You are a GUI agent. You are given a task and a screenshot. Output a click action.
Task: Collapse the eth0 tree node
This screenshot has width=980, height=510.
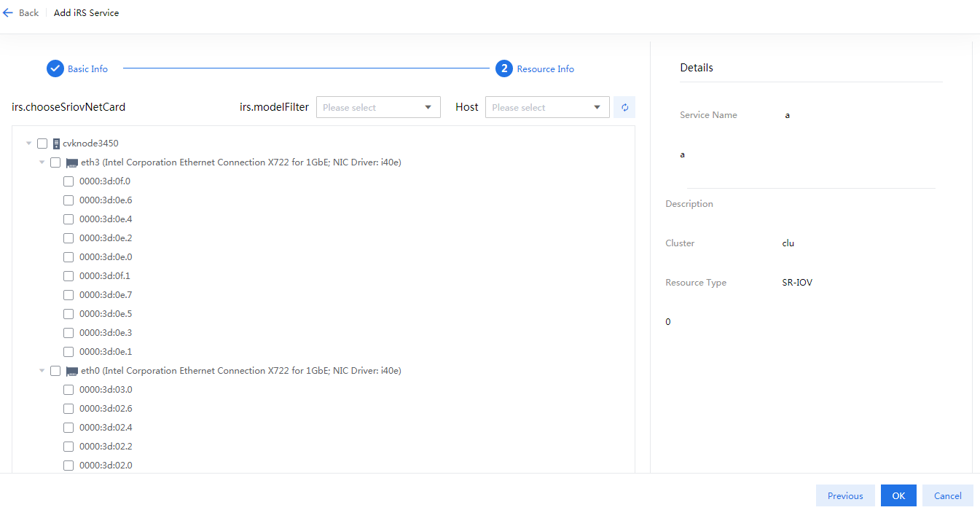[42, 371]
